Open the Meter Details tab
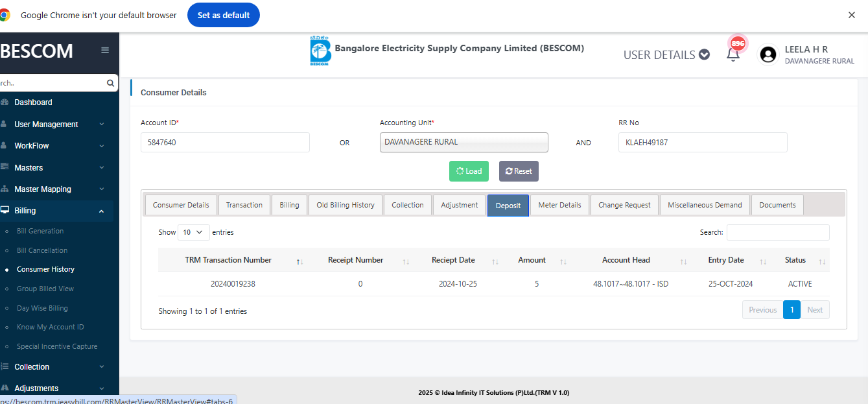 [560, 205]
